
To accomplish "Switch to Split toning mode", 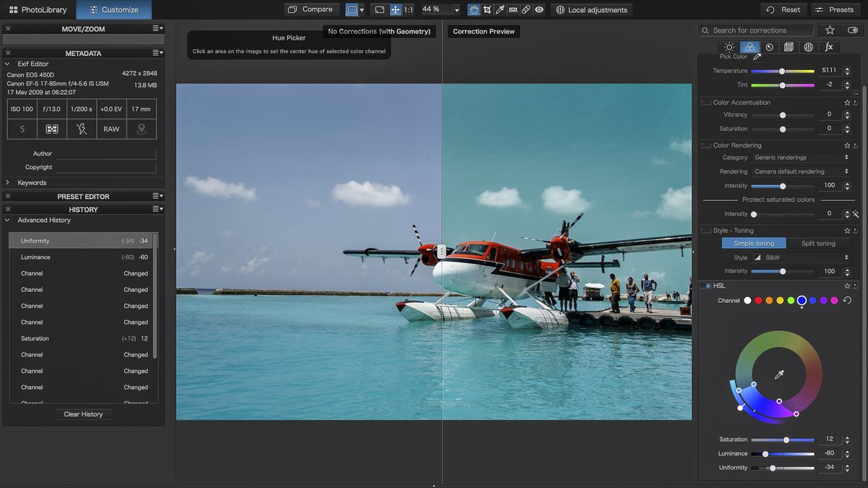I will [818, 244].
